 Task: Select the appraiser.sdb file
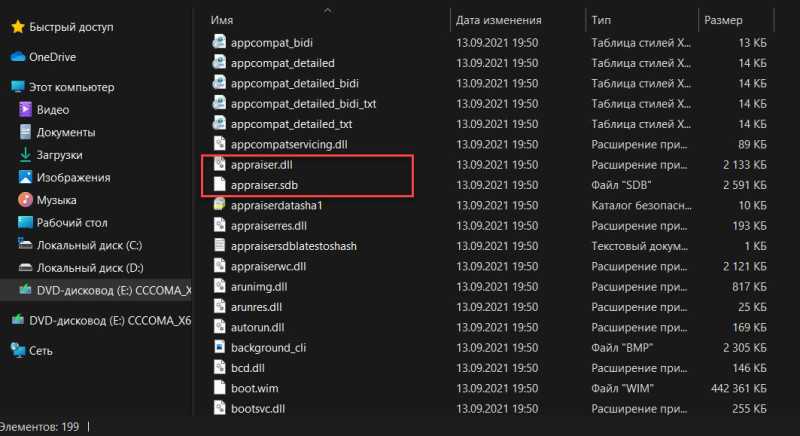pyautogui.click(x=264, y=185)
